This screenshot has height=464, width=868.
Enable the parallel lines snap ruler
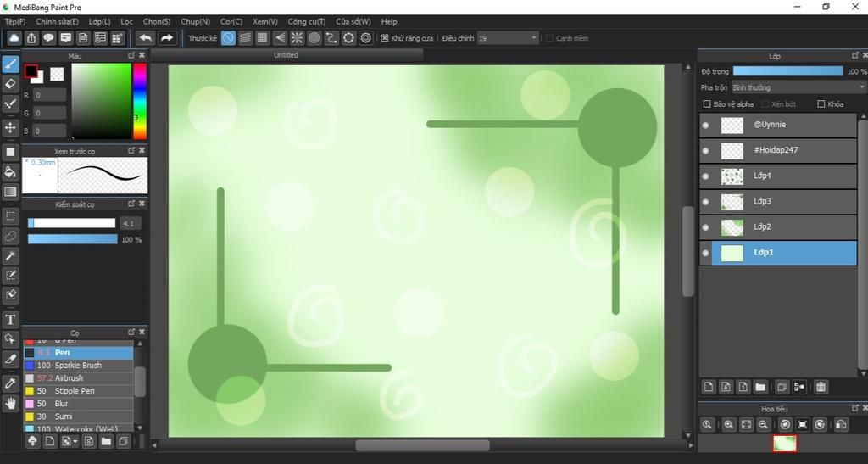point(245,37)
